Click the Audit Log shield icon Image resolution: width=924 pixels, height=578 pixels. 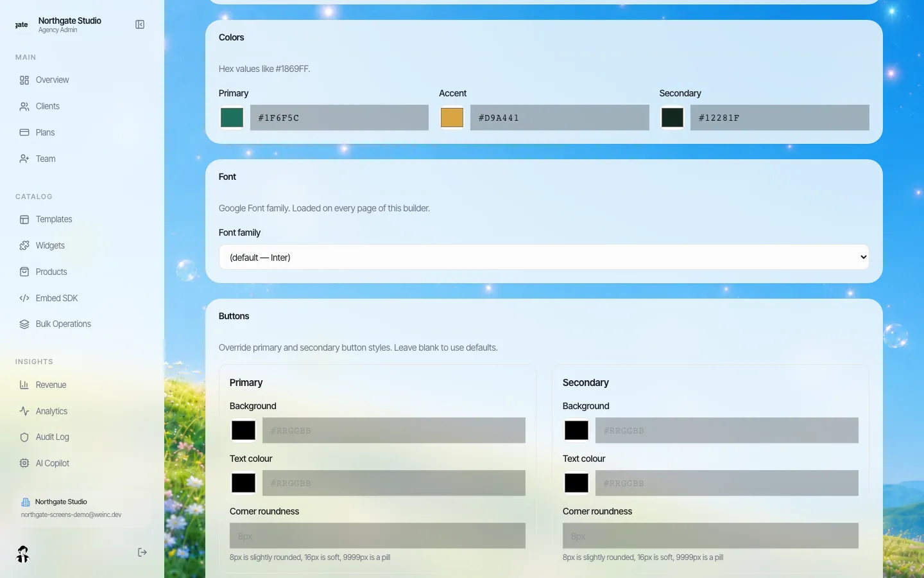pyautogui.click(x=24, y=437)
